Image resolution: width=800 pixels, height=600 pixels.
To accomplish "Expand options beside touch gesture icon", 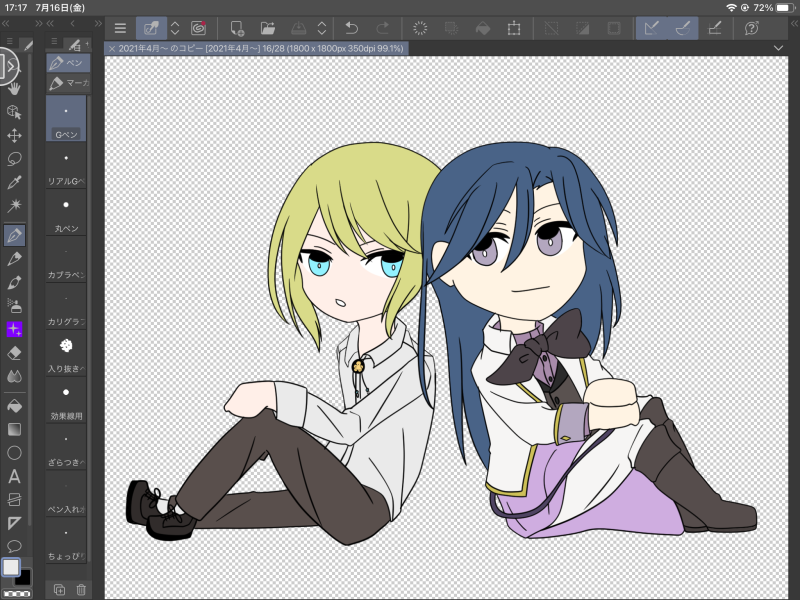I will point(175,28).
